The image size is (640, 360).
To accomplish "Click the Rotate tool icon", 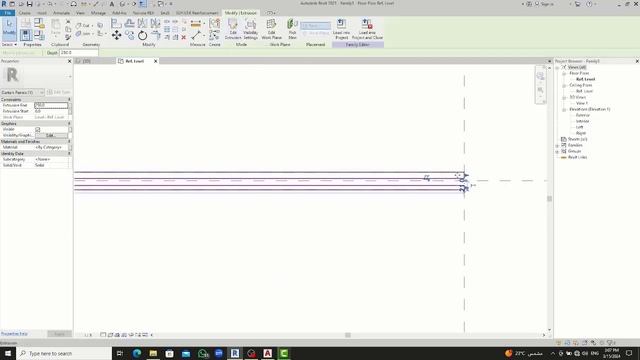I will [x=142, y=36].
